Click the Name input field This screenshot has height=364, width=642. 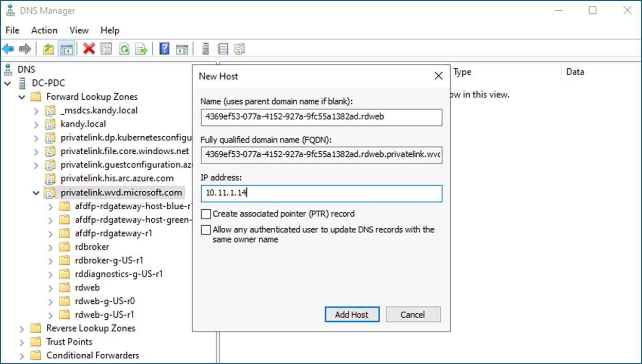[322, 117]
